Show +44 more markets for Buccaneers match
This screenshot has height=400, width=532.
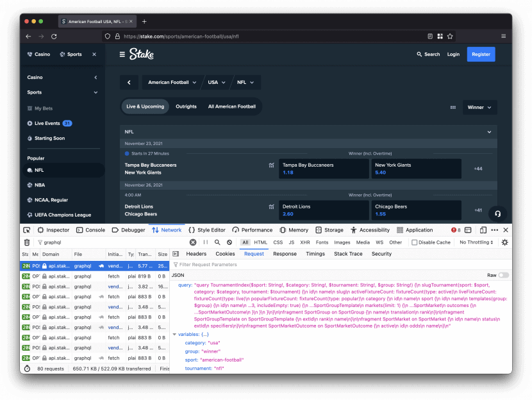click(478, 169)
